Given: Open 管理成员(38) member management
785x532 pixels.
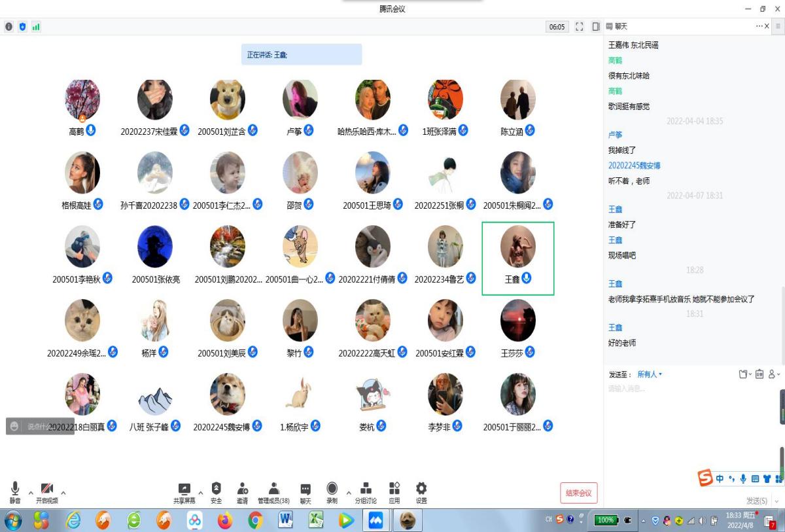Looking at the screenshot, I should 273,492.
